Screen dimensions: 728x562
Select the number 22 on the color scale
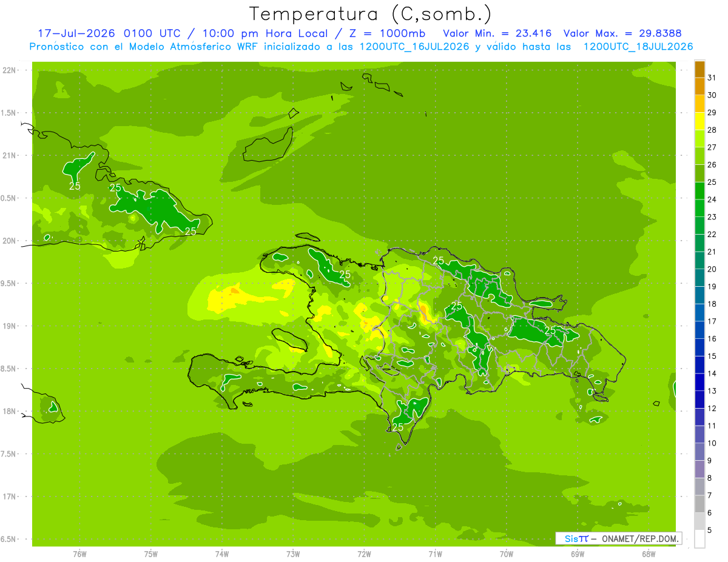point(712,235)
